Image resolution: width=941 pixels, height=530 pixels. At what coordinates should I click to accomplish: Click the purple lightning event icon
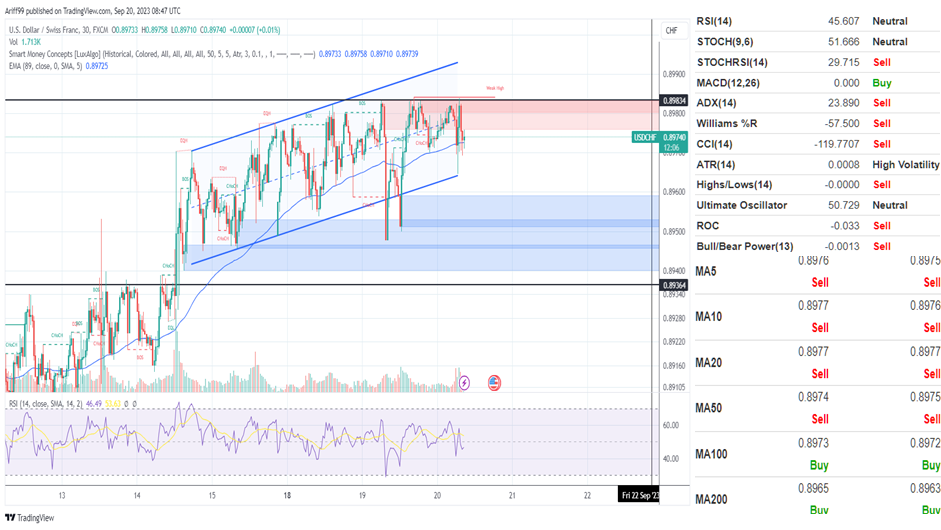point(464,382)
